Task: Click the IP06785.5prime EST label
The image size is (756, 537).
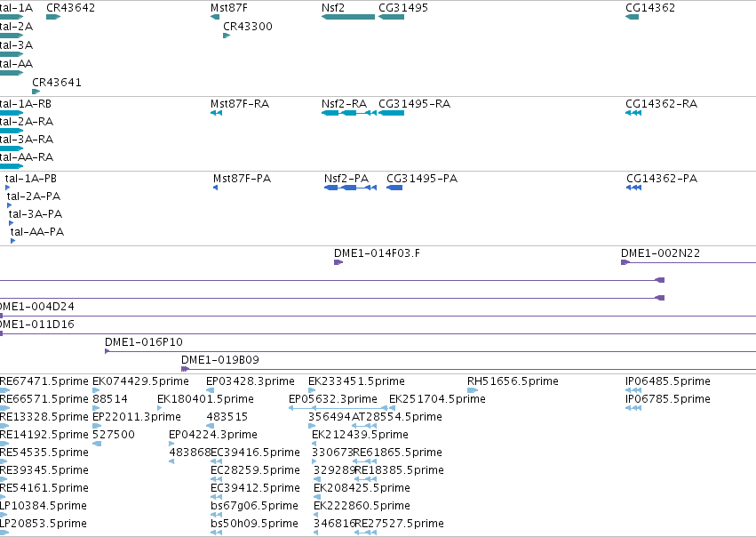Action: pyautogui.click(x=668, y=399)
